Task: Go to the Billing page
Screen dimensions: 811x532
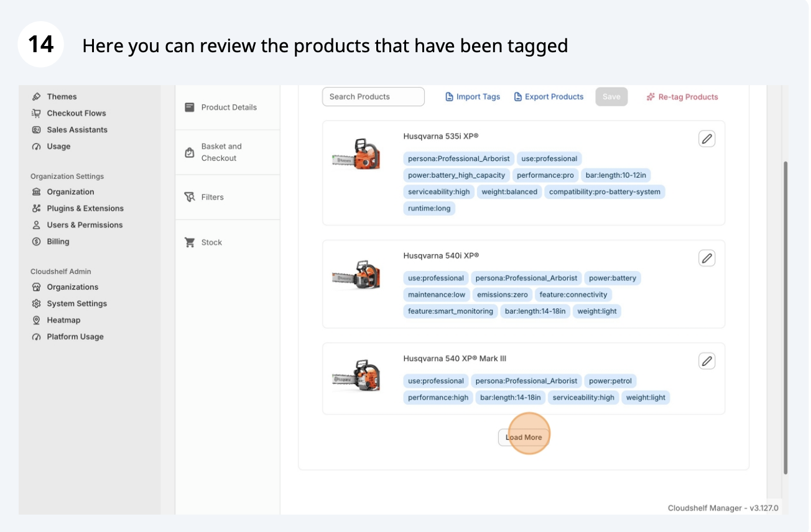Action: [x=58, y=242]
